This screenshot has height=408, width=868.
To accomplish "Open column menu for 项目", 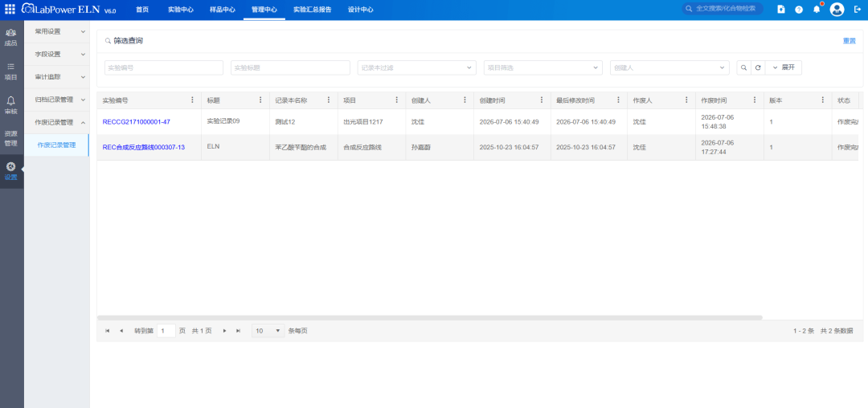I will coord(397,100).
